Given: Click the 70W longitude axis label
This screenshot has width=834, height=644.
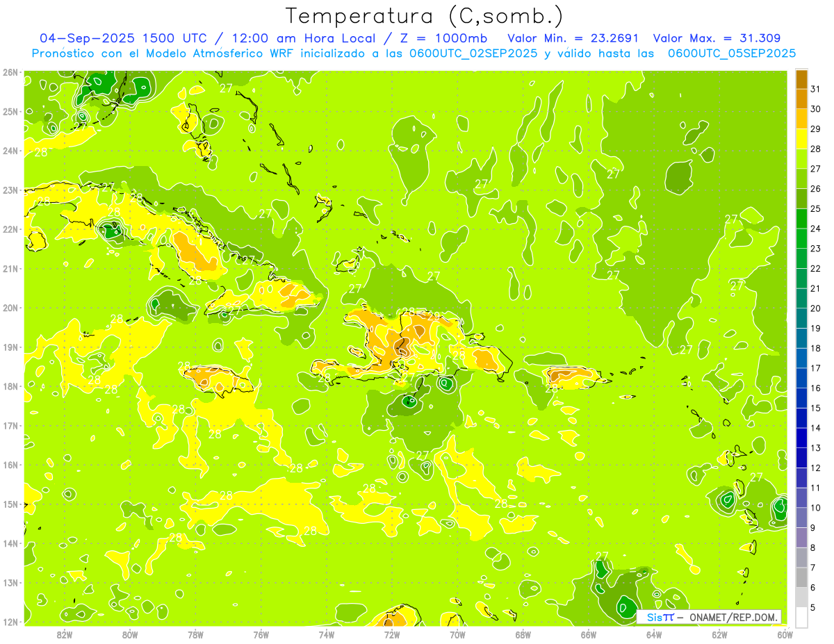Looking at the screenshot, I should click(457, 634).
